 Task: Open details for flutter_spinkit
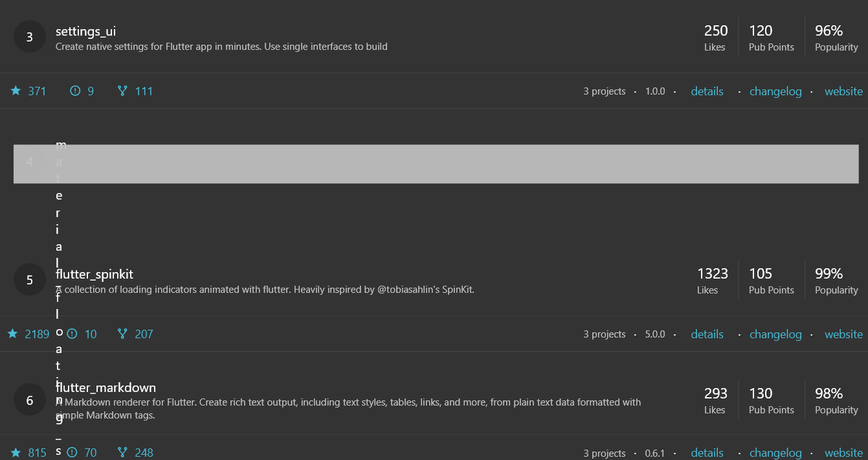point(707,334)
